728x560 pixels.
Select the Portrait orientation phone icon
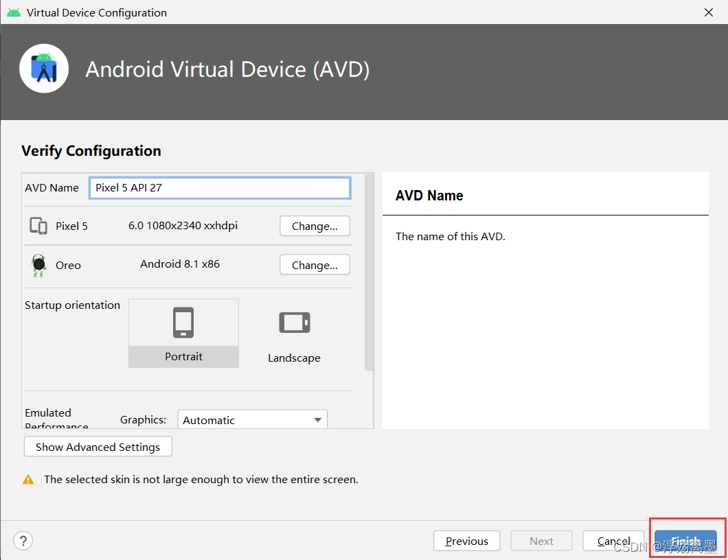pos(183,323)
